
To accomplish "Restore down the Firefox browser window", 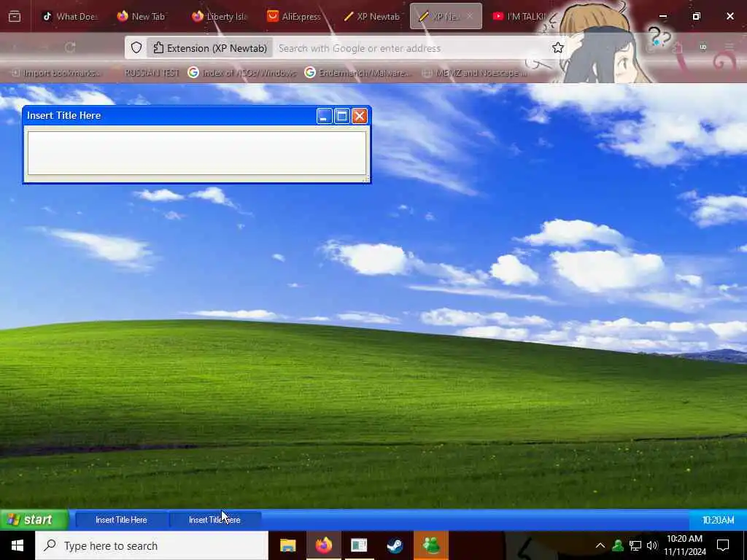I will (x=697, y=16).
